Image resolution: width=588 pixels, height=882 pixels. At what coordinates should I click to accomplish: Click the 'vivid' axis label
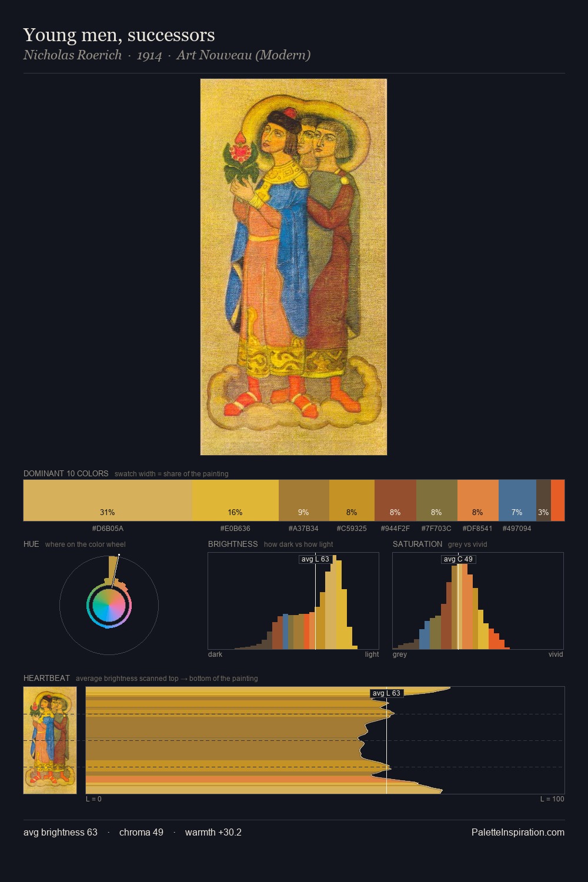[x=556, y=654]
